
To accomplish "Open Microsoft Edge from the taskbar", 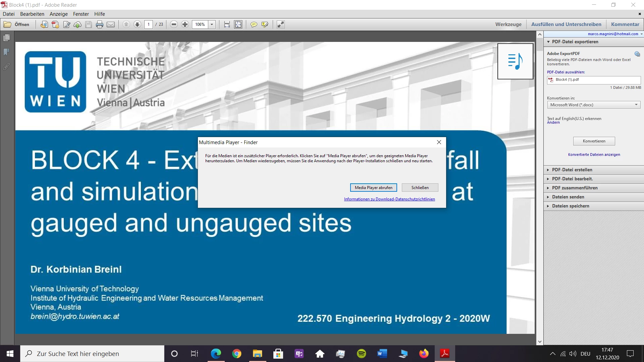I will coord(216,354).
